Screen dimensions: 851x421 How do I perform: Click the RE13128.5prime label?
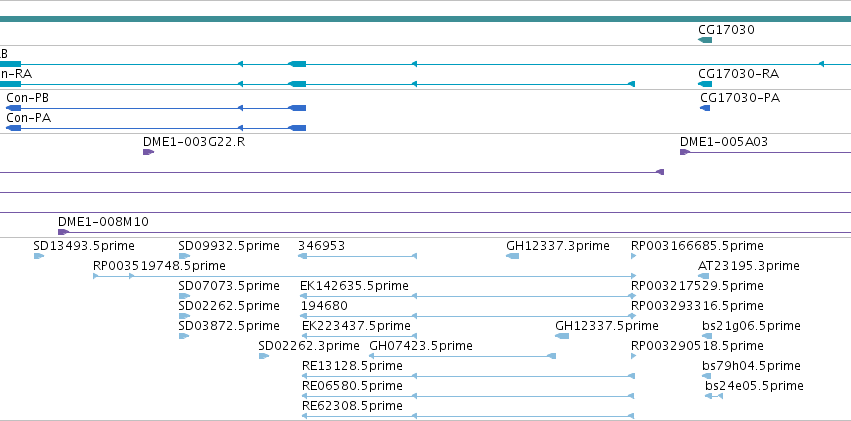click(x=352, y=366)
